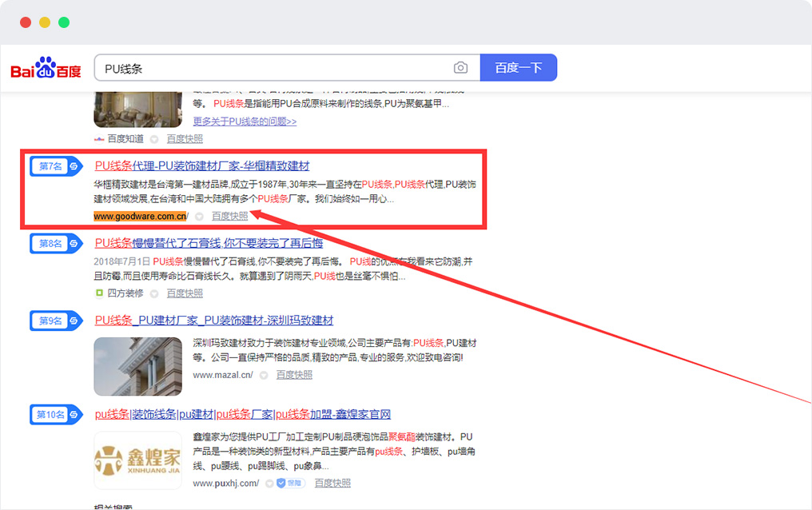This screenshot has height=510, width=812.
Task: Open 百度快照 beside 四方装修
Action: pos(185,293)
